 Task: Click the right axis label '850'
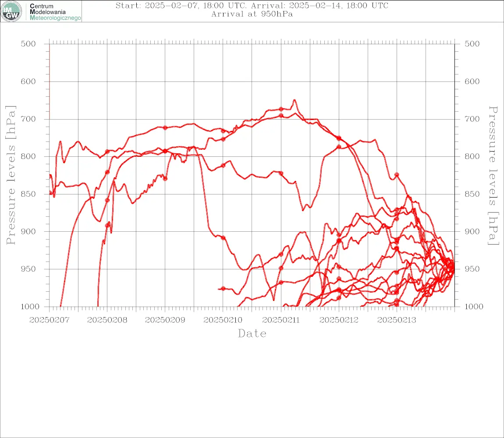pos(472,194)
